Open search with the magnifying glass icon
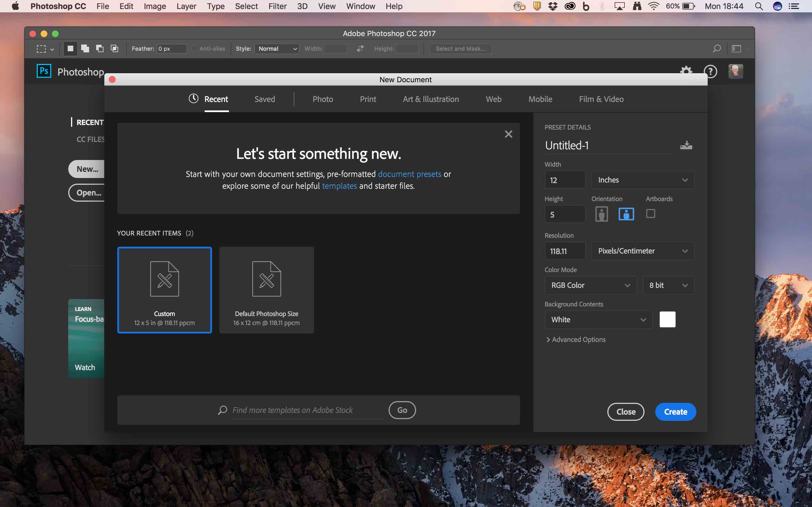This screenshot has height=507, width=812. click(x=717, y=49)
